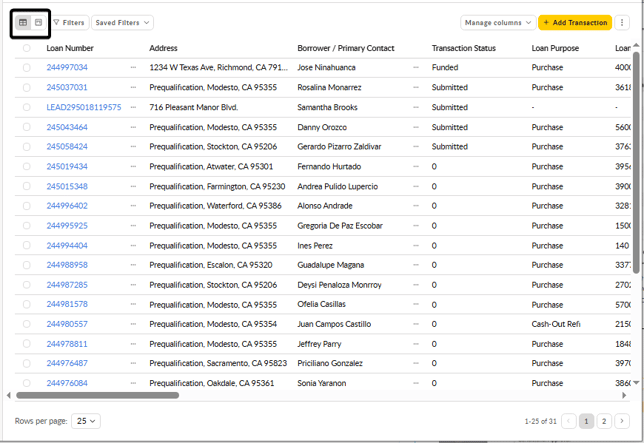Screen dimensions: 644x443
Task: Click the vertical scrollbar thumb
Action: (x=636, y=163)
